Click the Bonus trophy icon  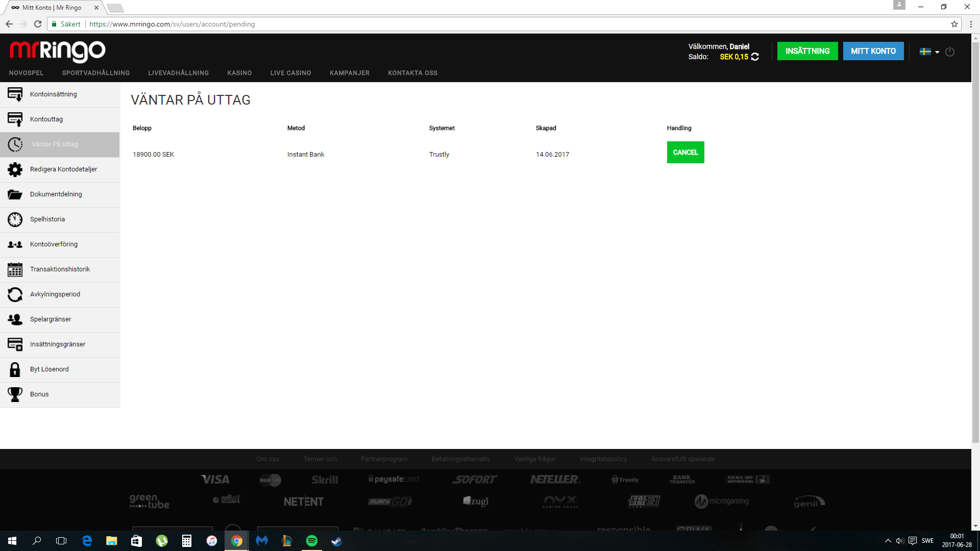click(15, 394)
